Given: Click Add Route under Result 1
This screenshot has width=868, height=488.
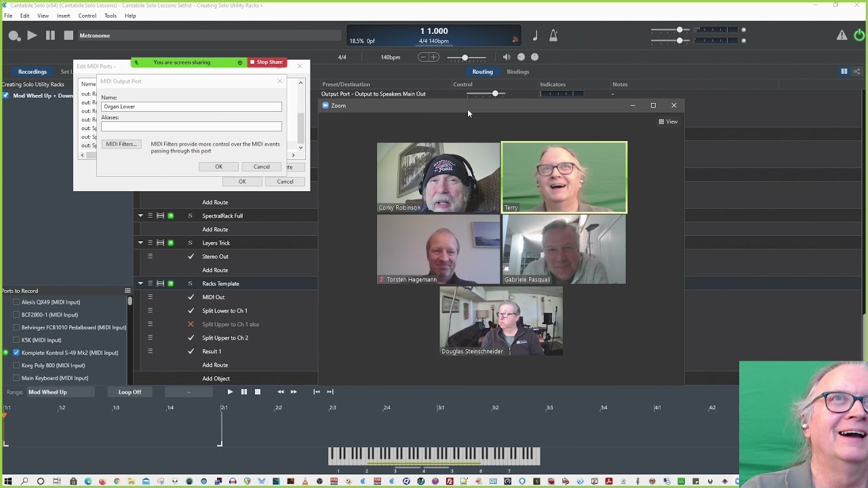Looking at the screenshot, I should tap(215, 365).
